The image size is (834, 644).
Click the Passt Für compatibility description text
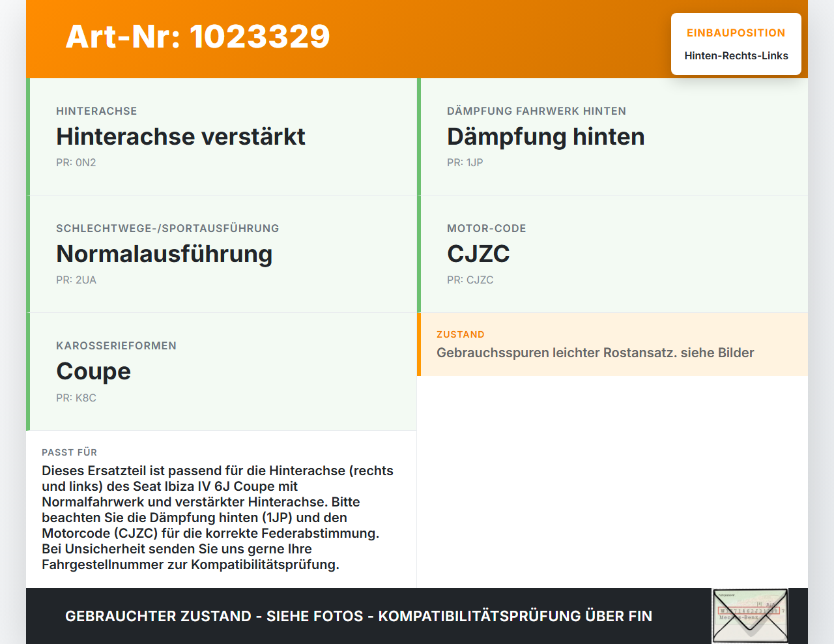218,518
